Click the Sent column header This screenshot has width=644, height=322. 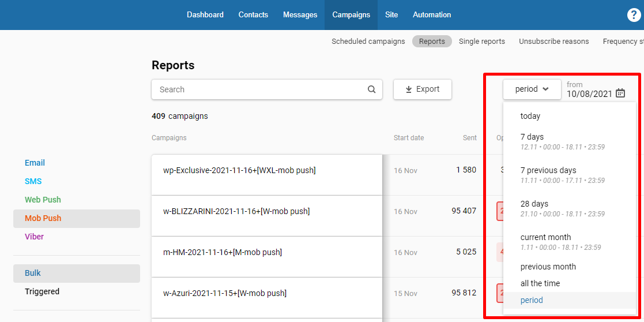click(470, 138)
